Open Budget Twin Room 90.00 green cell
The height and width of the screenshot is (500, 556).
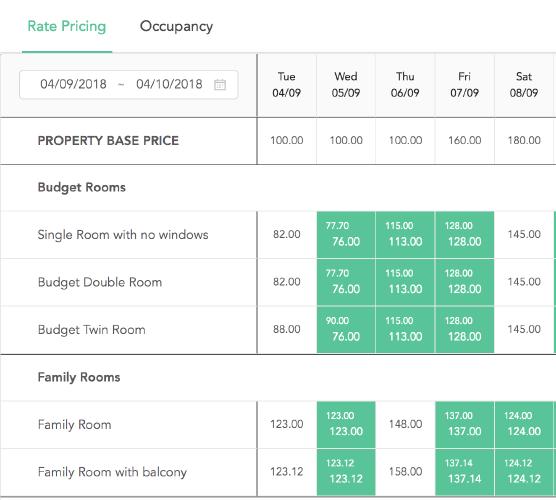[x=346, y=329]
